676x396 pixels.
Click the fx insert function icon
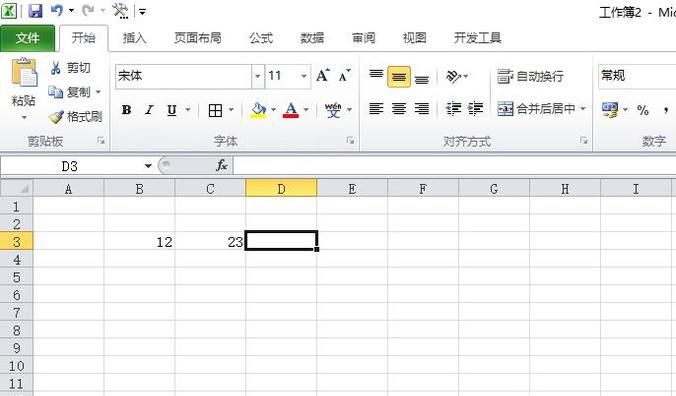coord(222,165)
